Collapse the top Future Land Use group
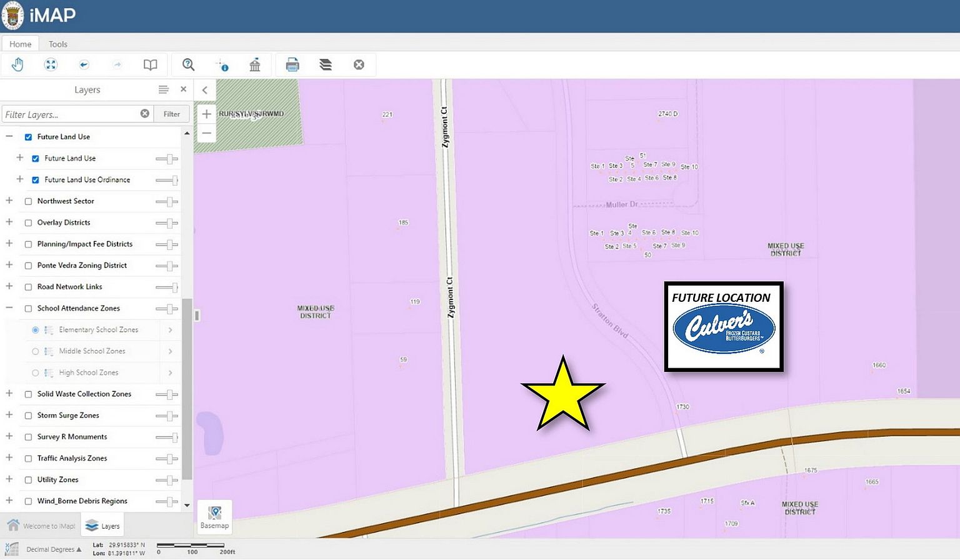960x560 pixels. coord(9,136)
